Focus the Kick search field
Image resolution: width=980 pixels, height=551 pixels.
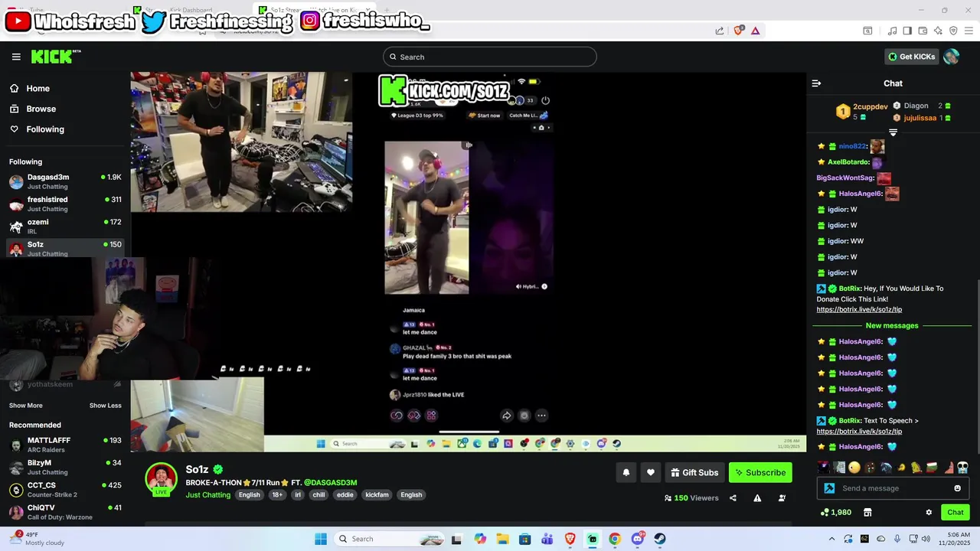pyautogui.click(x=490, y=57)
